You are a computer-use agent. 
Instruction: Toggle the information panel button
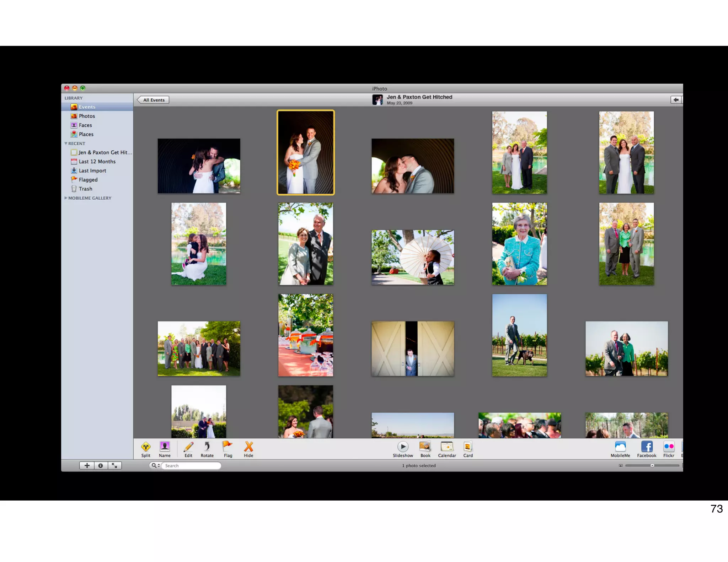101,465
